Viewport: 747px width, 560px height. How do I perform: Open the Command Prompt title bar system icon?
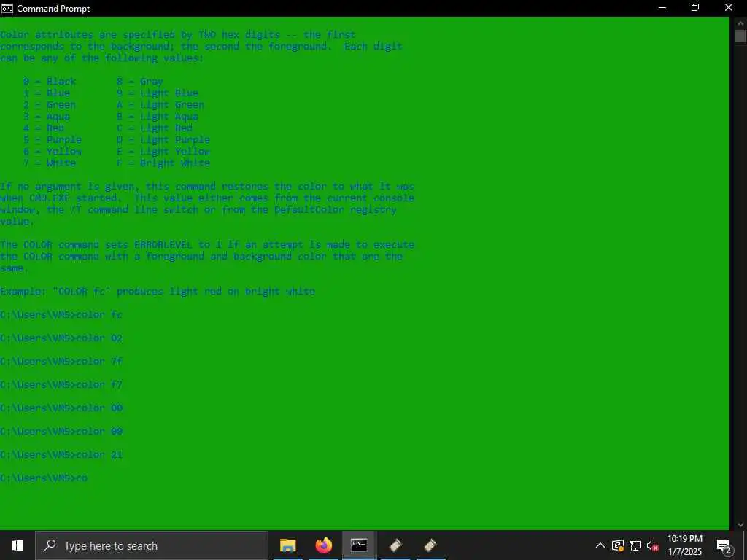coord(7,8)
